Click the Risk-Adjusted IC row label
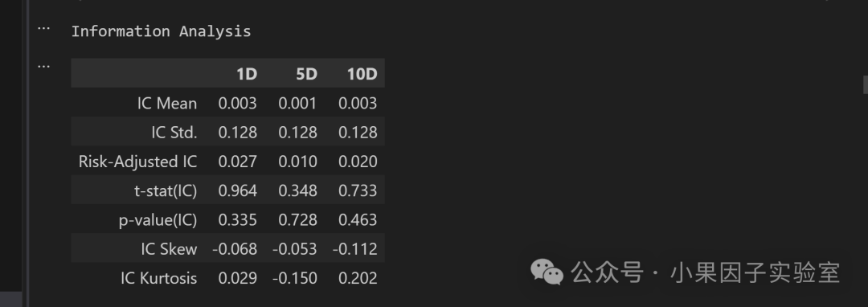This screenshot has width=868, height=307. click(x=138, y=162)
